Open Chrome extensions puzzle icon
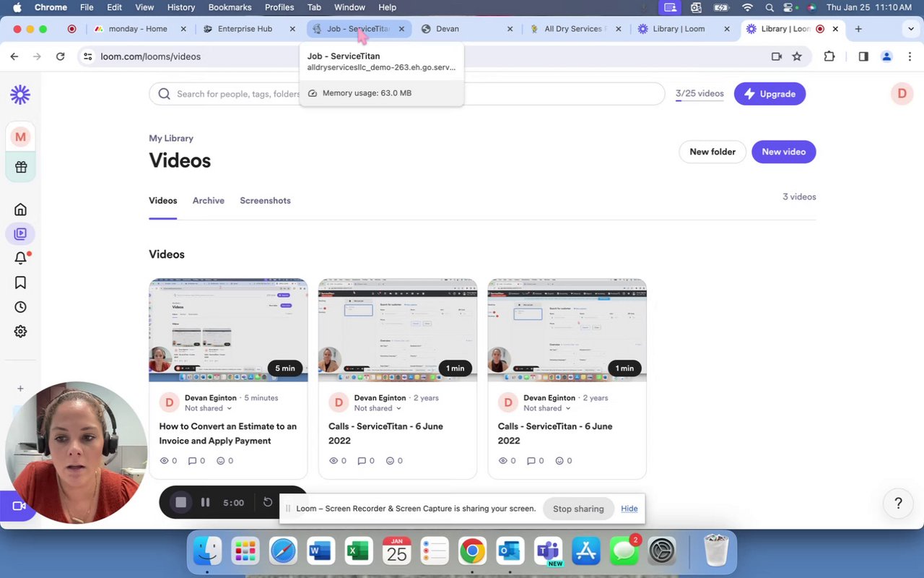 [x=829, y=56]
